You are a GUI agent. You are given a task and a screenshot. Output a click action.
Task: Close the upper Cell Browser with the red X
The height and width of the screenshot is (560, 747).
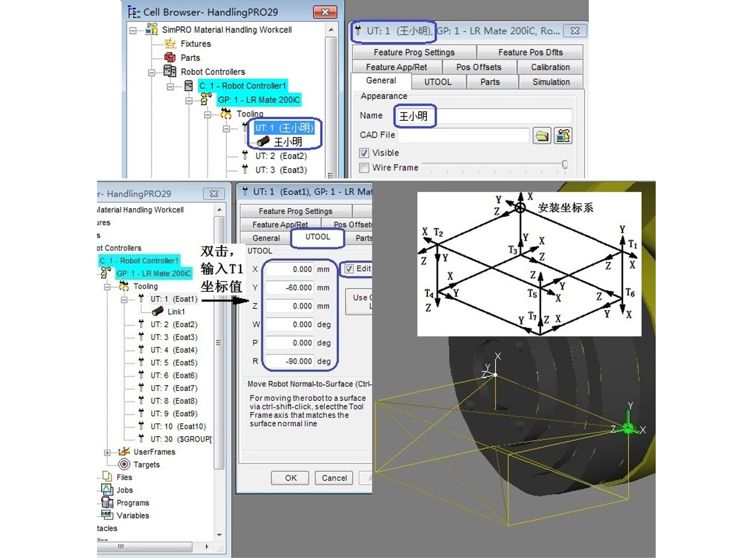pyautogui.click(x=325, y=12)
